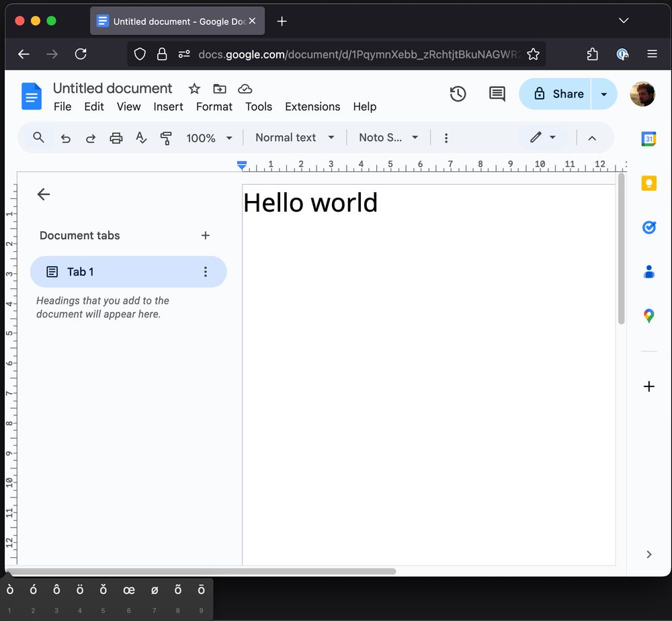The height and width of the screenshot is (621, 672).
Task: Click the Share button
Action: (555, 94)
